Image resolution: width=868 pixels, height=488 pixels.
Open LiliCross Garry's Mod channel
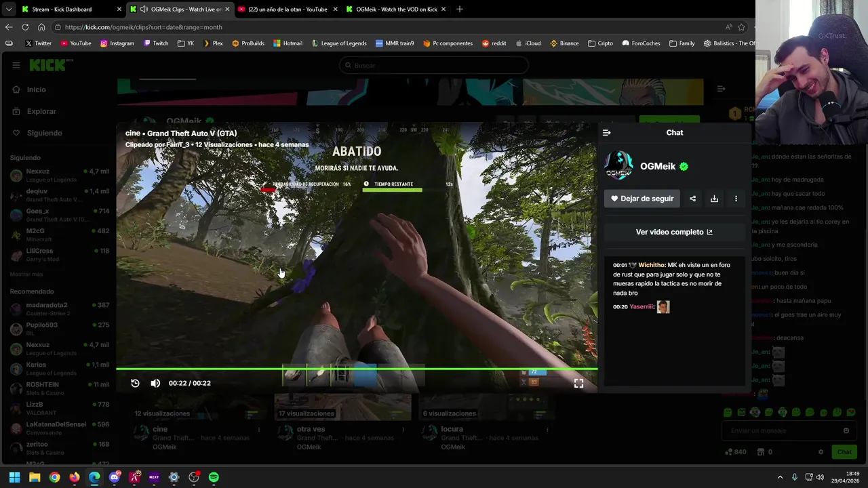pyautogui.click(x=60, y=254)
